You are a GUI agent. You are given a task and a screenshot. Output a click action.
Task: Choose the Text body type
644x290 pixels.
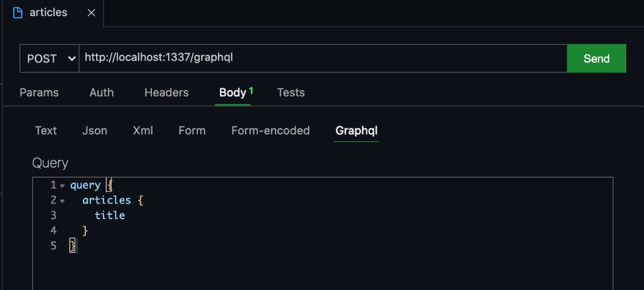pos(46,130)
